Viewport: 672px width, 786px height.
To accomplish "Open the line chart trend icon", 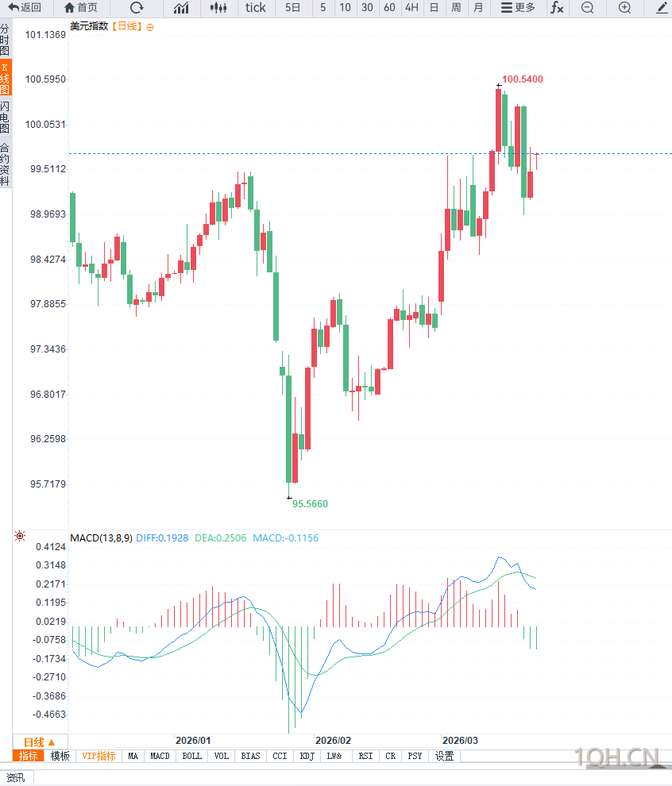I will (x=182, y=8).
